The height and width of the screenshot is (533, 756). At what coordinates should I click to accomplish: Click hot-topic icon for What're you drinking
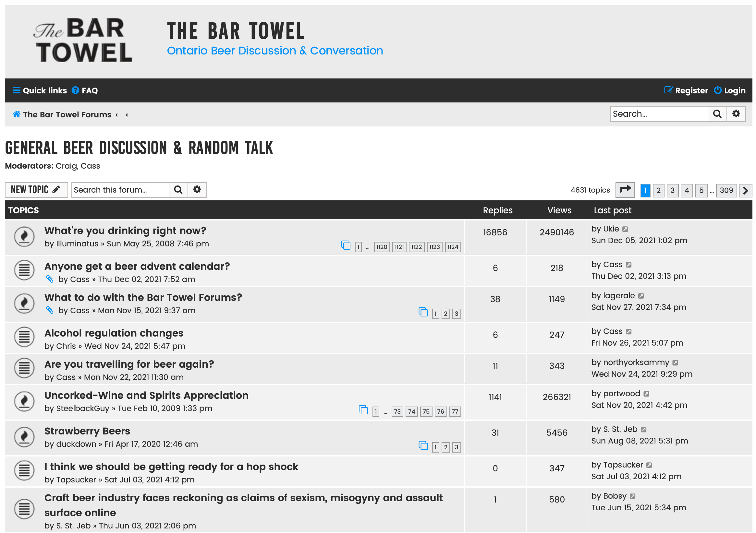pyautogui.click(x=24, y=237)
